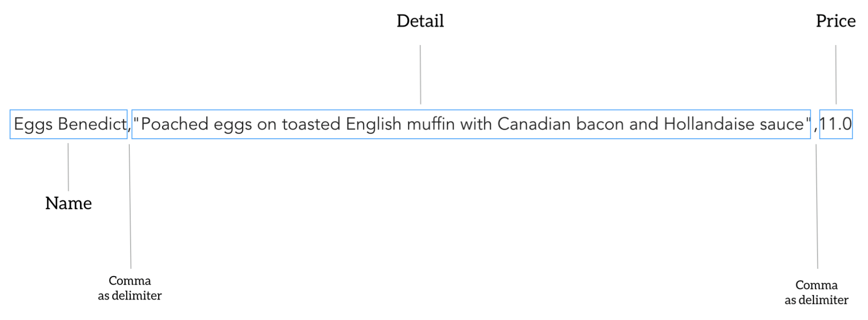Click the connector line above the "Name" label
The width and height of the screenshot is (868, 320).
click(x=68, y=167)
